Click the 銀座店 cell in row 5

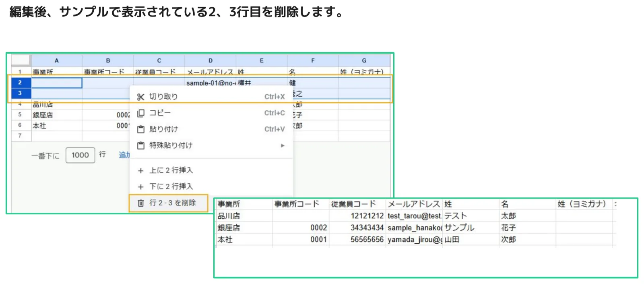click(x=57, y=115)
